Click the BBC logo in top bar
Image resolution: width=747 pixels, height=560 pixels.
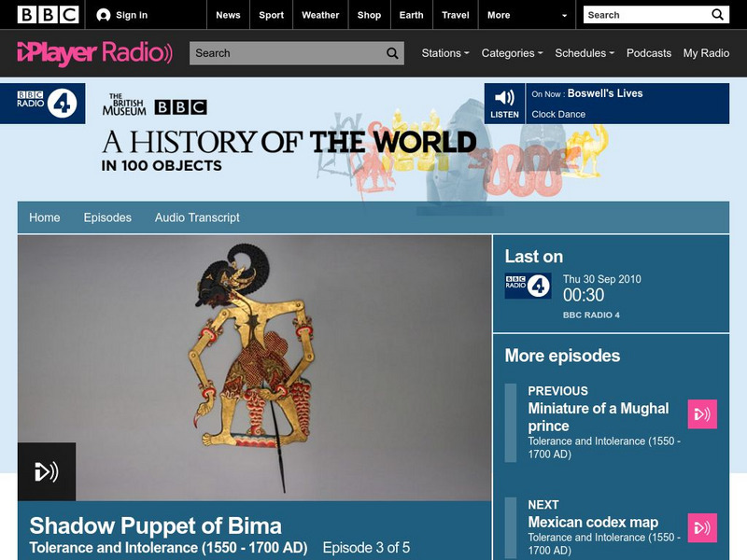tap(48, 15)
